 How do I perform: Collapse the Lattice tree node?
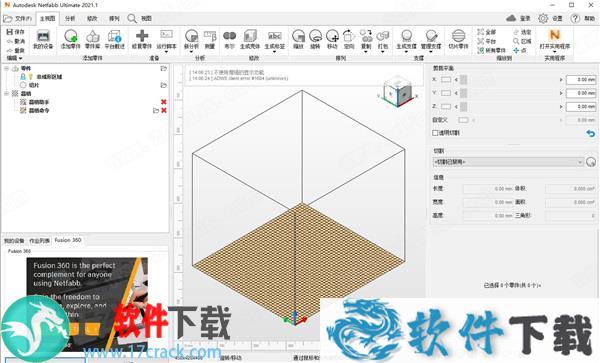[7, 93]
